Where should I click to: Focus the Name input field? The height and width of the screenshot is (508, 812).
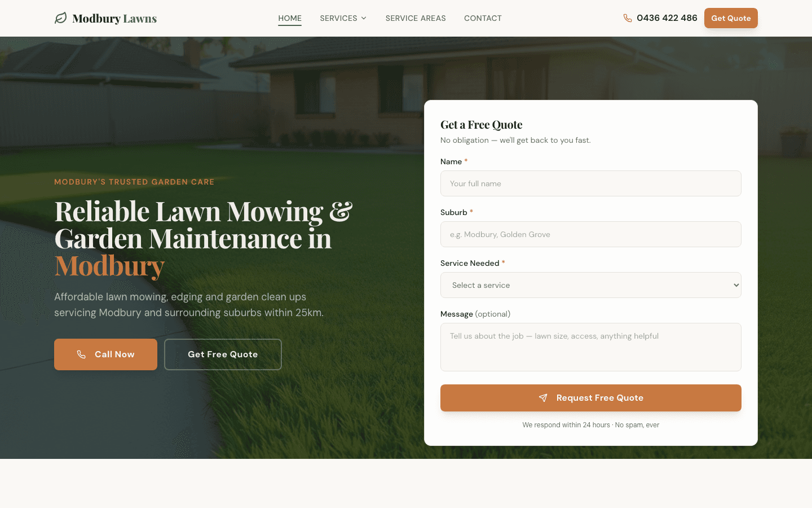pyautogui.click(x=590, y=183)
